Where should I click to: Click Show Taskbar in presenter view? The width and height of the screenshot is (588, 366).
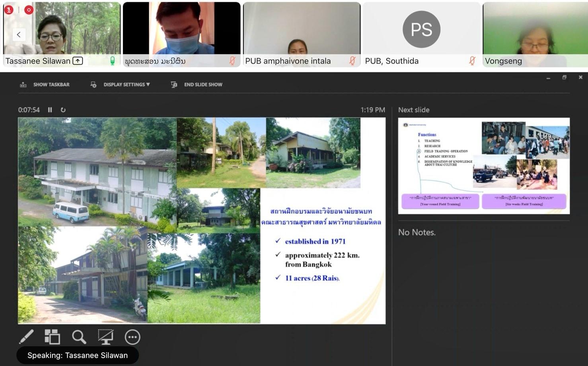pos(45,85)
